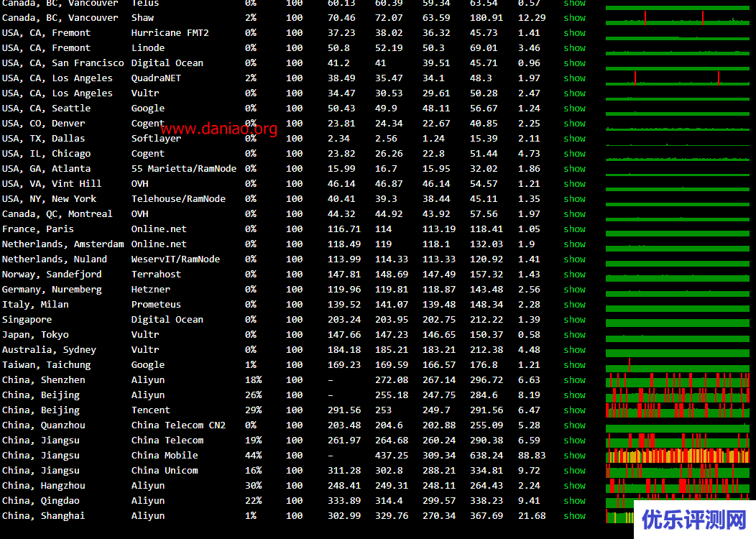
Task: Select the '638.24' worst value
Action: coord(487,456)
